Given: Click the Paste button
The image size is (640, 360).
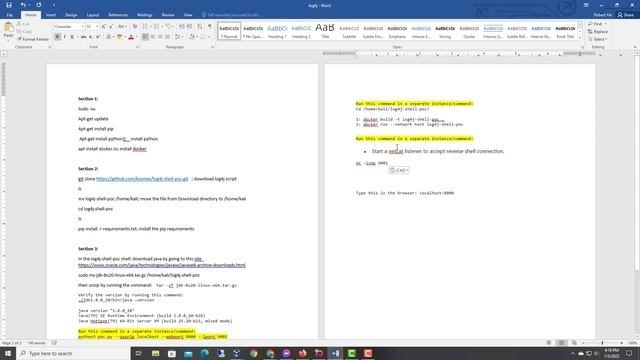Looking at the screenshot, I should coord(8,31).
